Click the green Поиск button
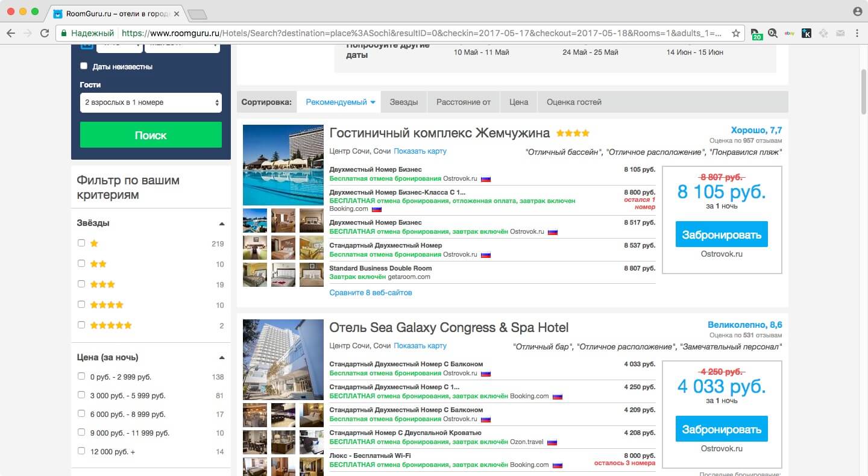Image resolution: width=868 pixels, height=476 pixels. (x=151, y=135)
